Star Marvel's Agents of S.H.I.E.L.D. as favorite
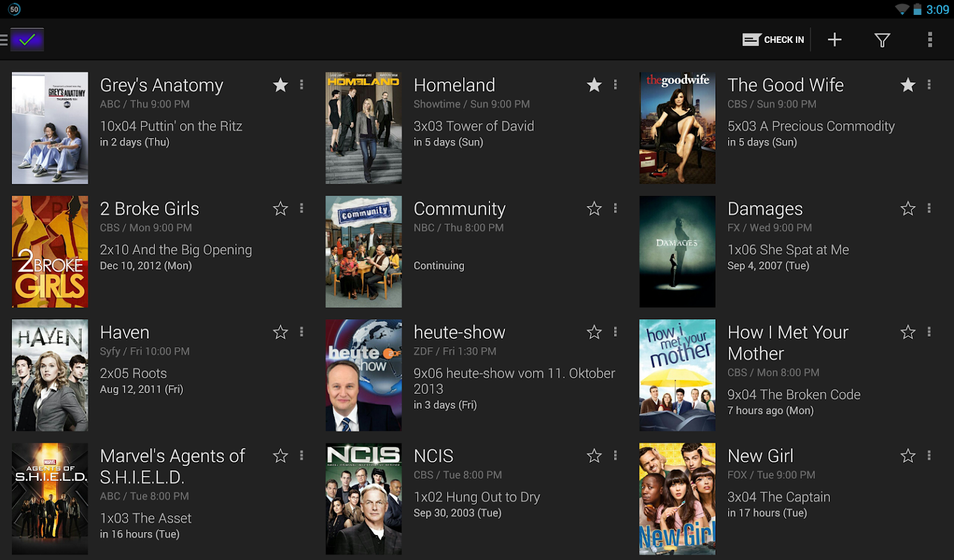The image size is (954, 560). [281, 456]
